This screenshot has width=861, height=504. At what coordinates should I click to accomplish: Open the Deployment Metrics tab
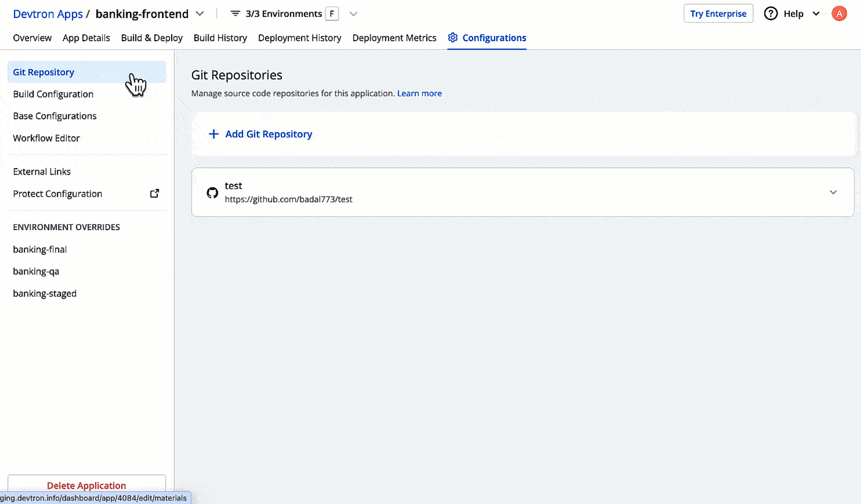coord(394,38)
